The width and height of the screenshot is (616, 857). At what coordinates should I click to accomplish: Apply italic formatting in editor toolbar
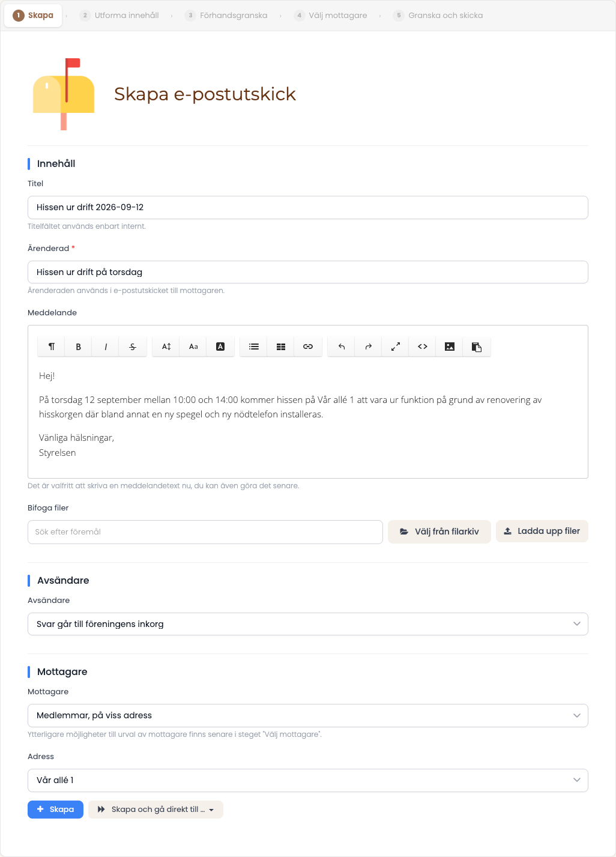coord(106,347)
